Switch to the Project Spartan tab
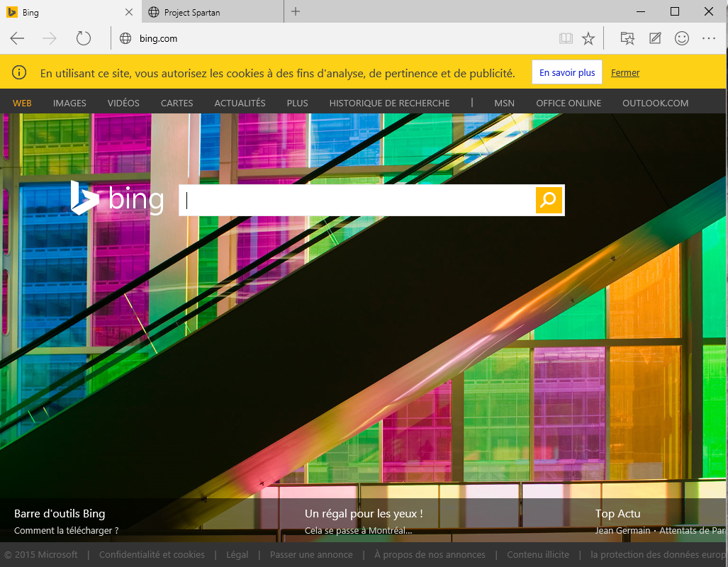The image size is (728, 567). click(x=213, y=12)
